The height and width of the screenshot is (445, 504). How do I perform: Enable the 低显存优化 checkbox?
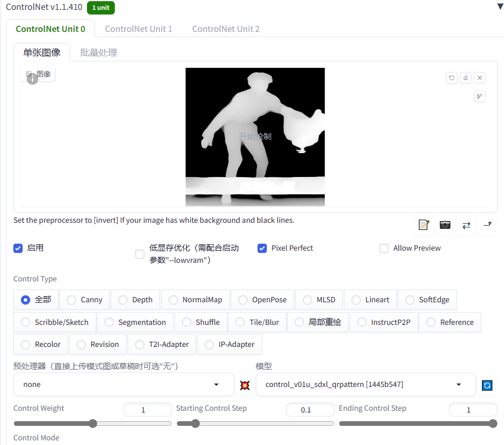pos(140,254)
